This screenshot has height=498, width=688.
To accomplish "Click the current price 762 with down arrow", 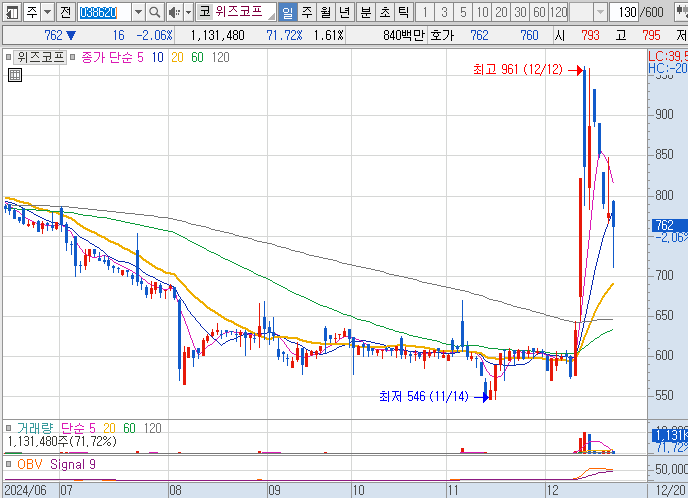I will click(x=60, y=36).
